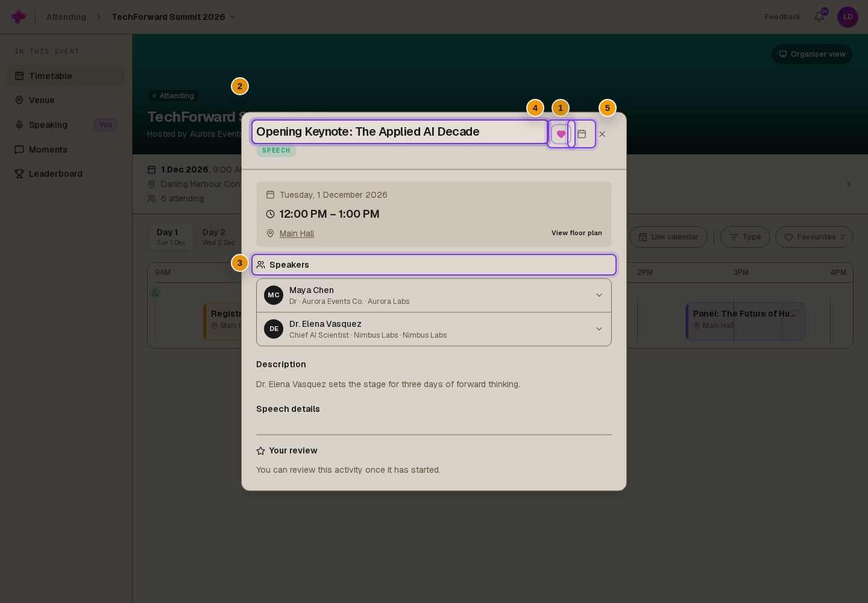Click the star icon beside Your review
This screenshot has width=868, height=603.
pyautogui.click(x=260, y=451)
